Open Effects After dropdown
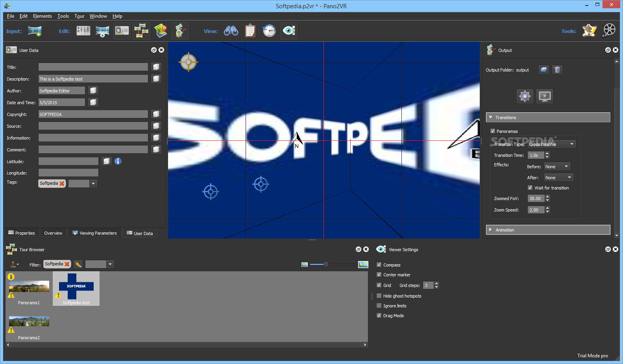 (558, 178)
